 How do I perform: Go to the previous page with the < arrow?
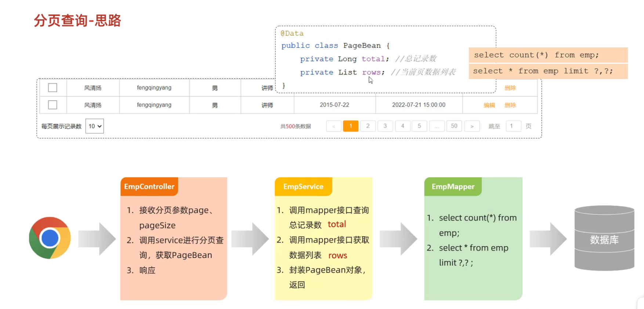tap(333, 126)
